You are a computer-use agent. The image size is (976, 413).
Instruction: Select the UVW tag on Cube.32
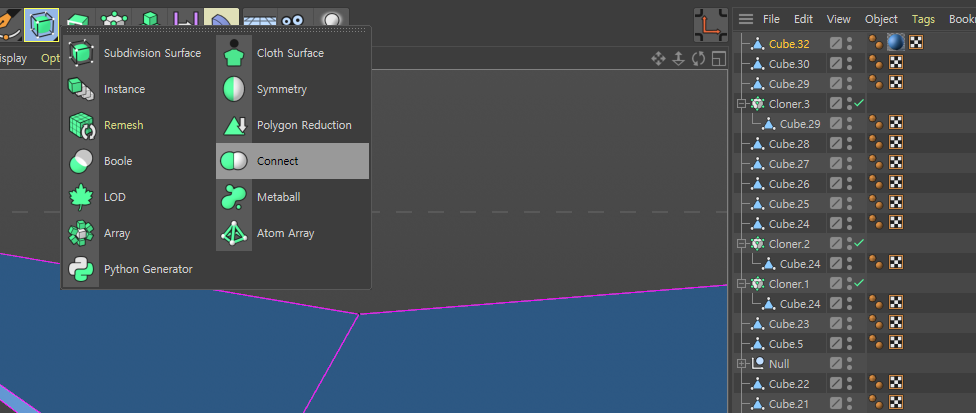(x=916, y=42)
